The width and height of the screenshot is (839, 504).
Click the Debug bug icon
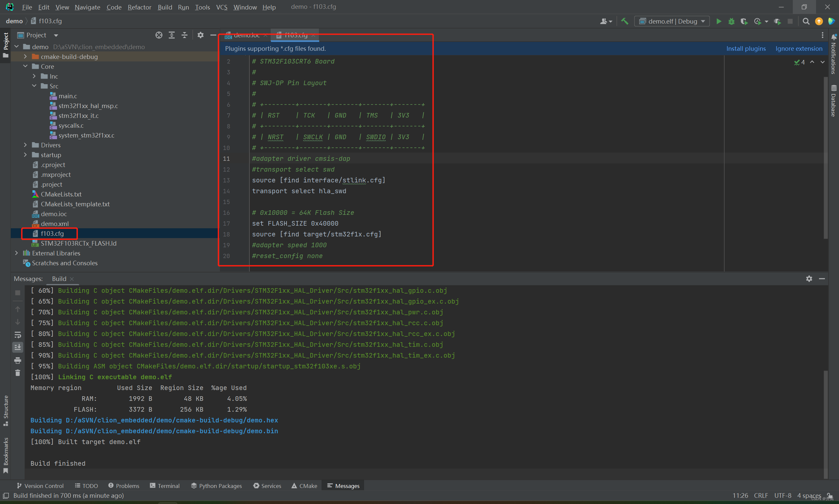731,21
